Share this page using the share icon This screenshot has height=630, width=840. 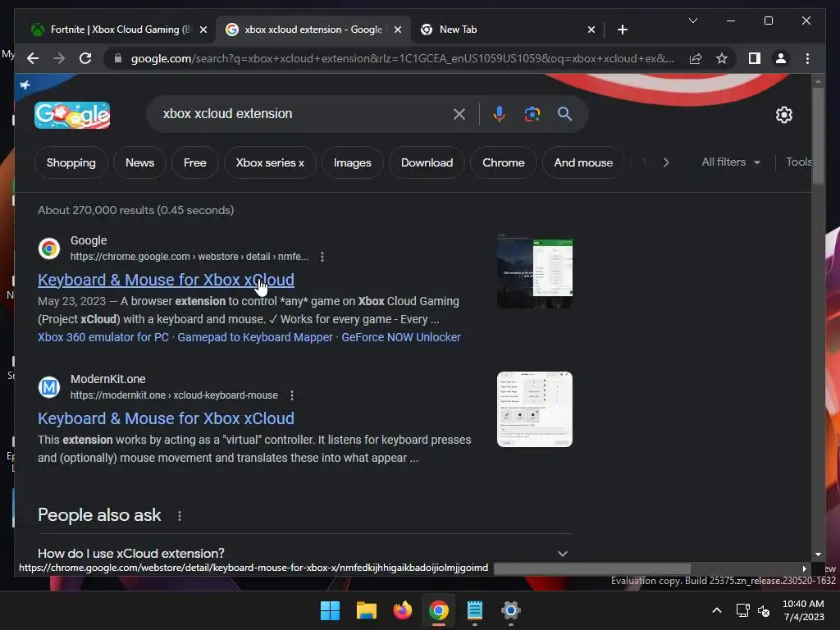696,58
